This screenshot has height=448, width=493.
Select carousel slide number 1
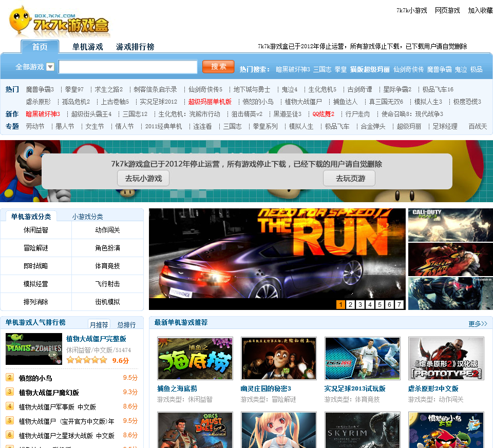click(x=341, y=304)
